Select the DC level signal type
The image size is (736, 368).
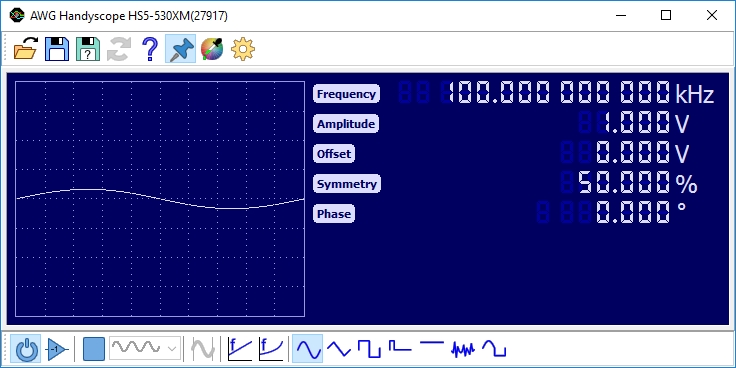point(431,343)
